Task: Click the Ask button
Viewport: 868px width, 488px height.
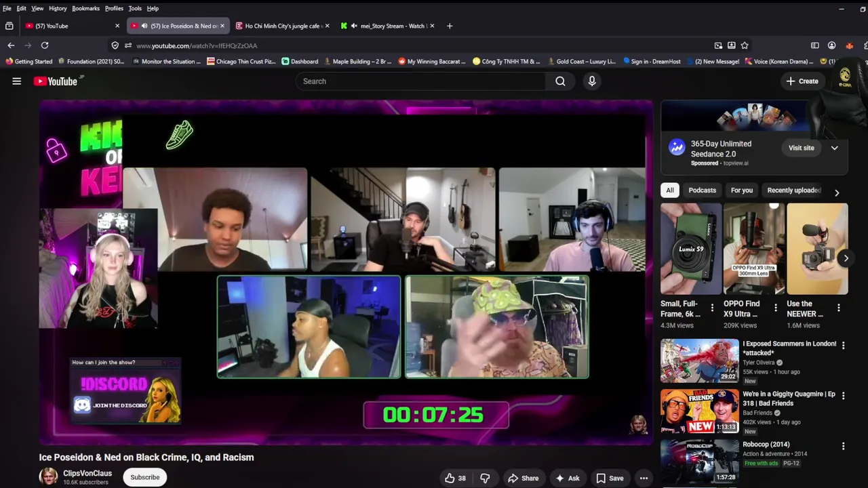Action: coord(567,479)
